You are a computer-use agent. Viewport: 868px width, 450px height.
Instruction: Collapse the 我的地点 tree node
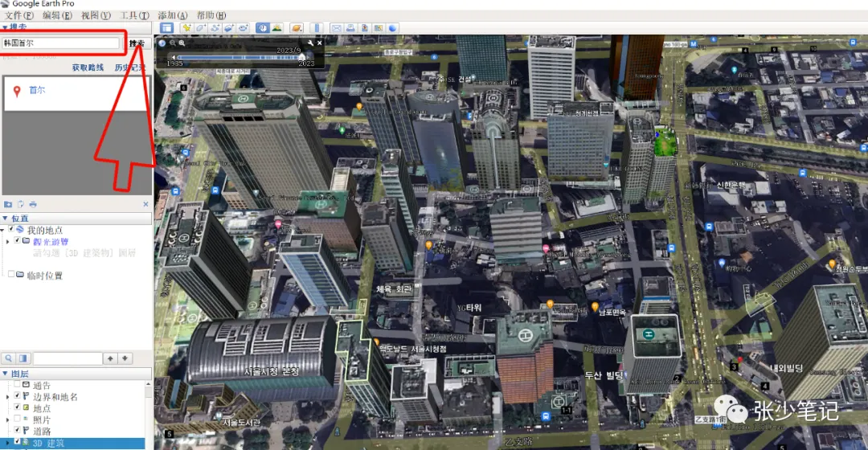(2, 230)
